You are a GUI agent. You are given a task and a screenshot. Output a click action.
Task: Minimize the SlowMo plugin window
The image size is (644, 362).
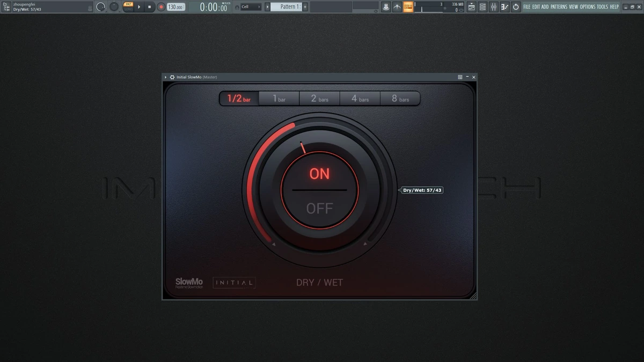click(467, 77)
